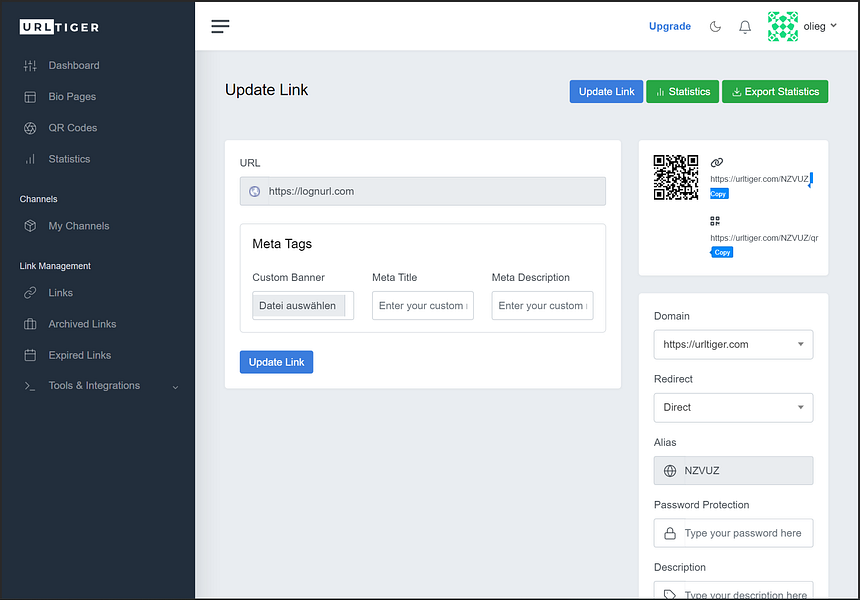Click the chain link icon above short URL
The width and height of the screenshot is (860, 600).
click(x=717, y=162)
